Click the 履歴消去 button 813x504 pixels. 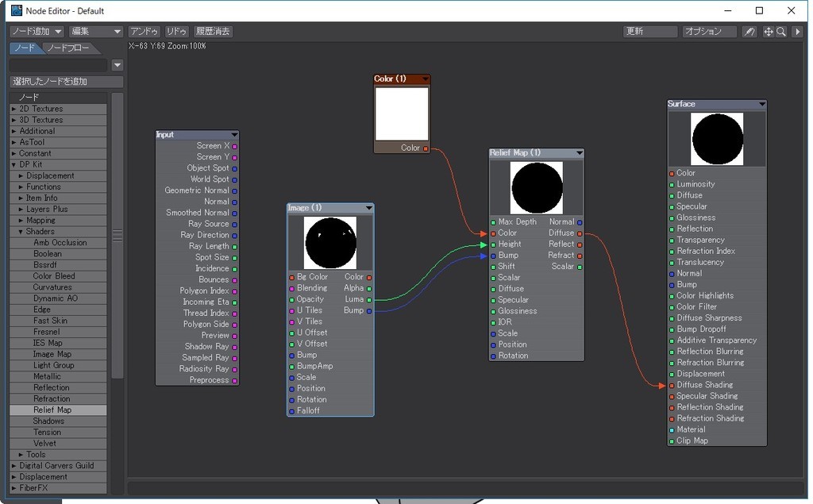pyautogui.click(x=213, y=32)
